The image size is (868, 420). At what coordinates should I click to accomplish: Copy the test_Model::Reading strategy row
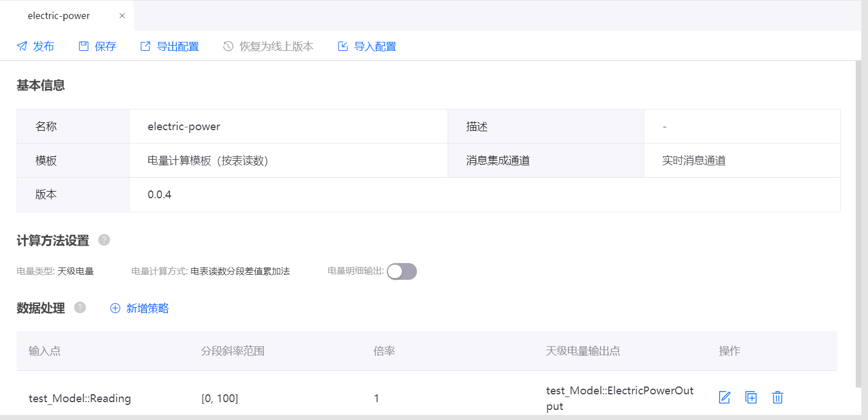(751, 398)
